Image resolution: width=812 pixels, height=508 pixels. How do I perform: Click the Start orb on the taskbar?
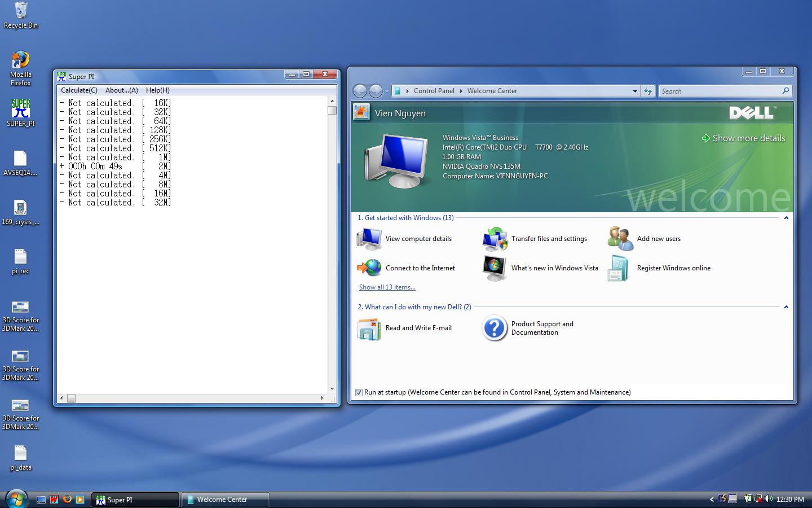[16, 499]
